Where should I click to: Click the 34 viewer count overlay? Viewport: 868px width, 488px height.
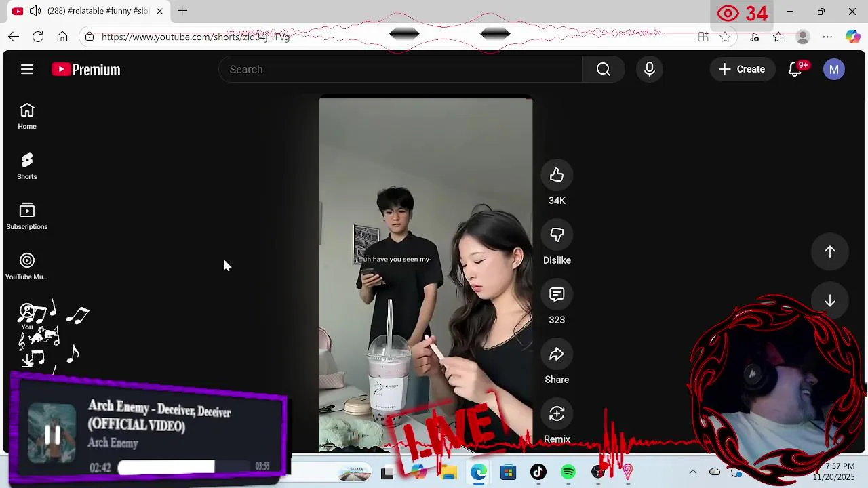743,13
